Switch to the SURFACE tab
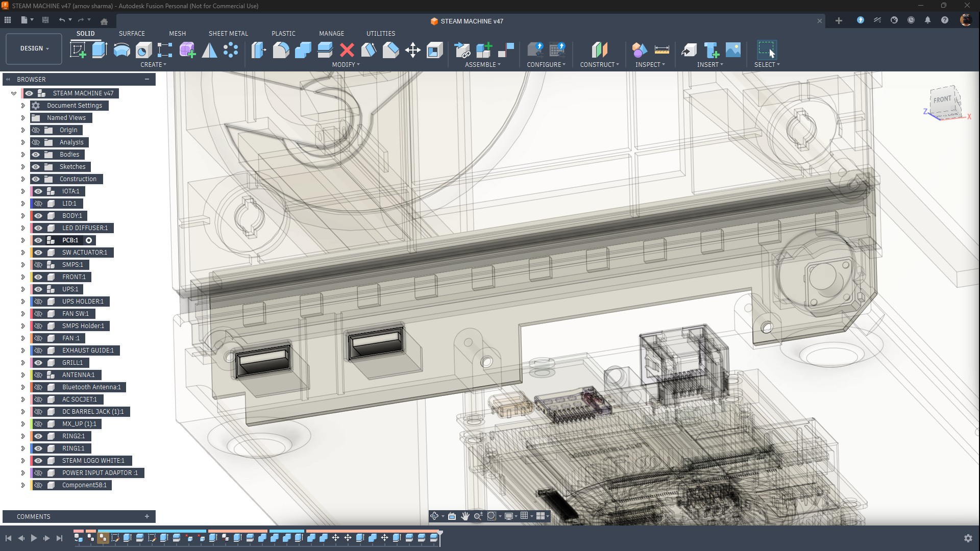The height and width of the screenshot is (551, 980). coord(132,33)
